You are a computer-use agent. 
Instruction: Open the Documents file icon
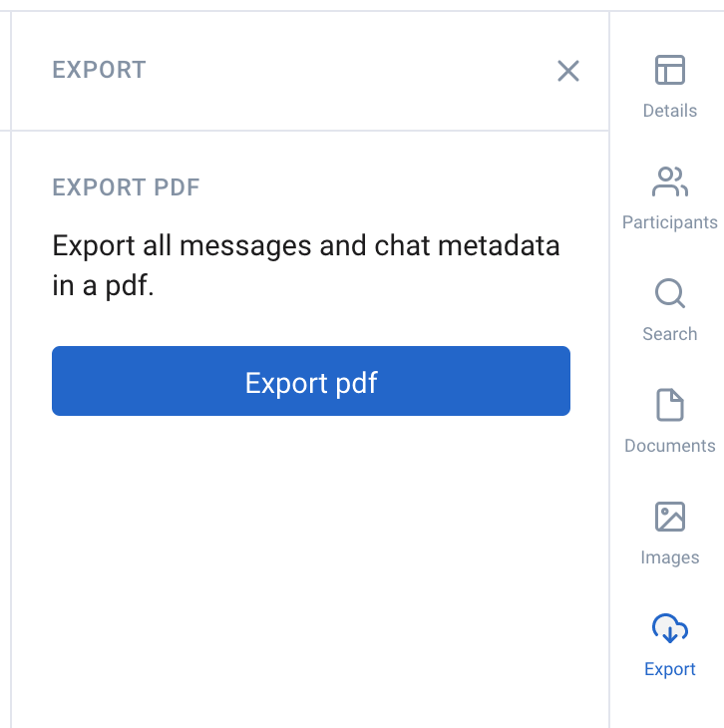[670, 405]
